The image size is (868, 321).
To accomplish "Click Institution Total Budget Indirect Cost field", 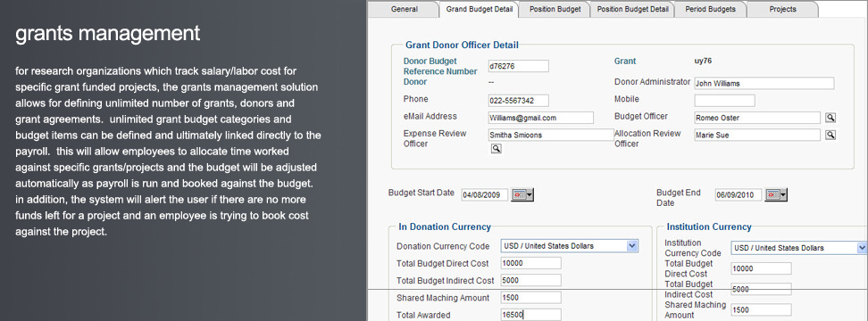I will pos(761,289).
